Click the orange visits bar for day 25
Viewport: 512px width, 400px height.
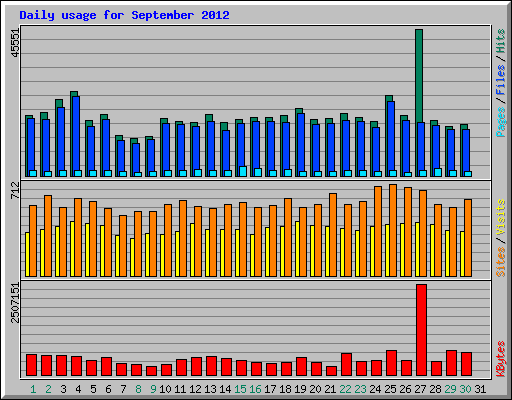[x=393, y=230]
